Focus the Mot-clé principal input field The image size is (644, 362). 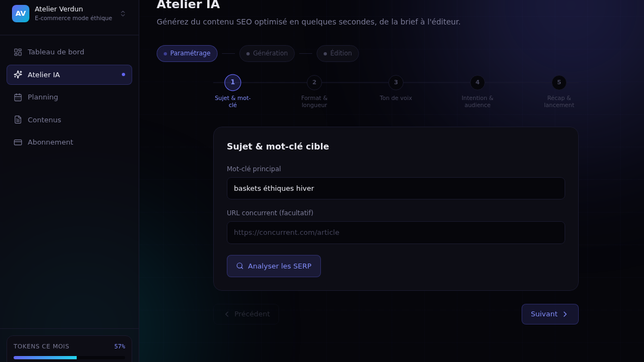[x=395, y=189]
